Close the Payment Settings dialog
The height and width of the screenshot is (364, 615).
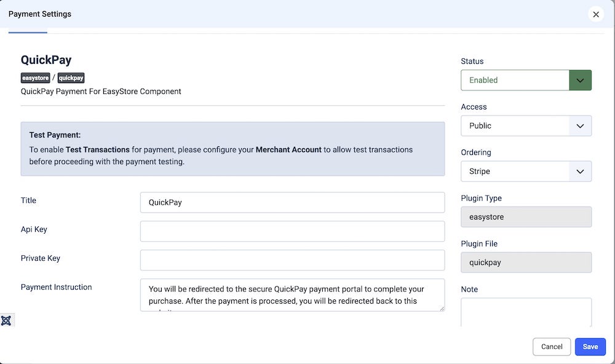pos(595,14)
